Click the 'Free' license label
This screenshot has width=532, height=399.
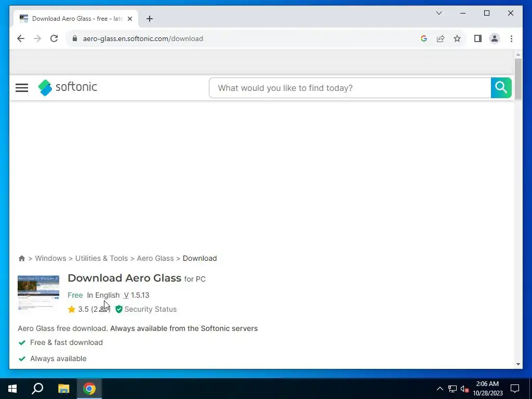click(x=75, y=295)
